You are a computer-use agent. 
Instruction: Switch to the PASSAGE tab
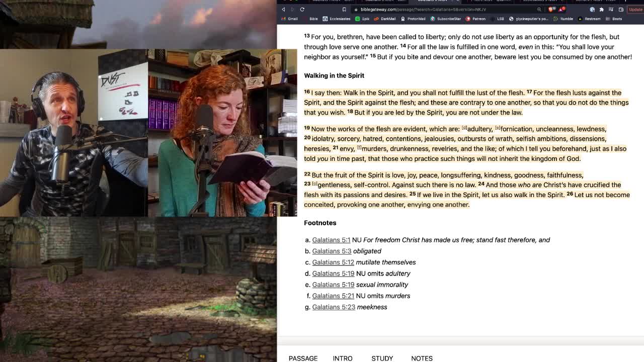coord(303,358)
